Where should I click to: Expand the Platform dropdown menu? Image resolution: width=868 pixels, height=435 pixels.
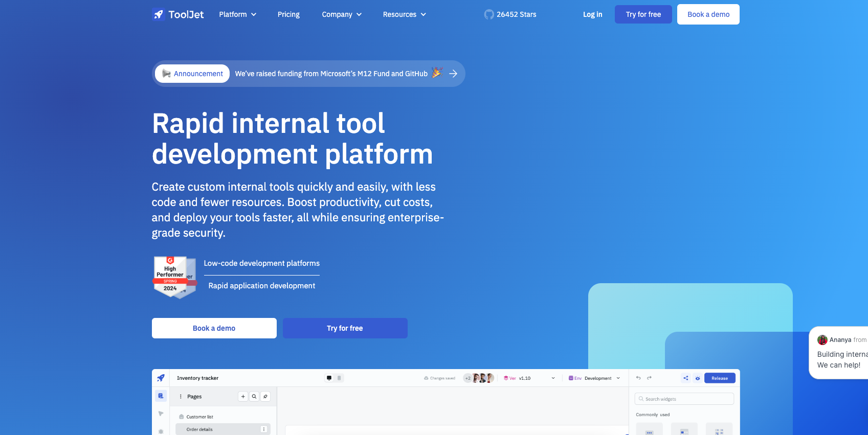(237, 14)
